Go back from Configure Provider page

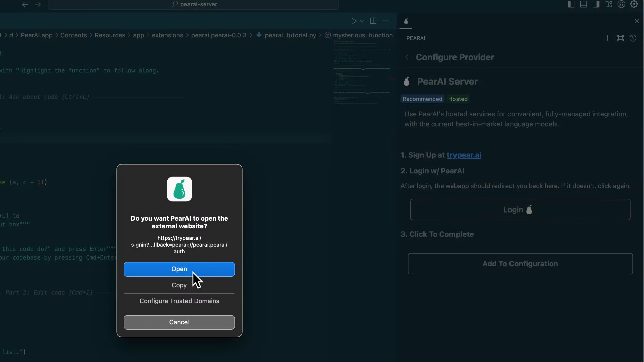tap(408, 57)
